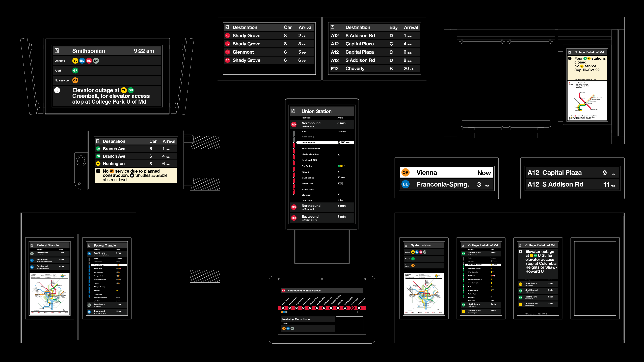Click the yellow YL badge next to Huntington
644x362 pixels.
(98, 164)
